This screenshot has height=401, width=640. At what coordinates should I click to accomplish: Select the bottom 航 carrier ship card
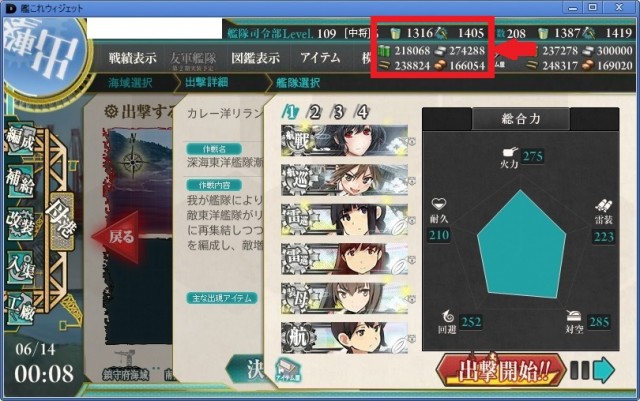[x=344, y=338]
